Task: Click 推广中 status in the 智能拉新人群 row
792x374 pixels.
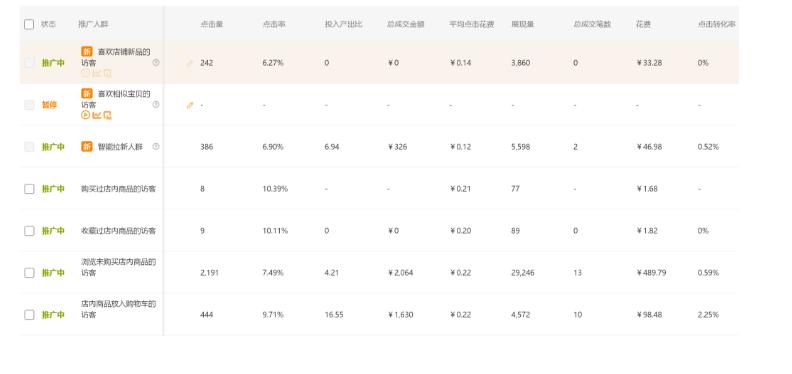Action: (x=53, y=147)
